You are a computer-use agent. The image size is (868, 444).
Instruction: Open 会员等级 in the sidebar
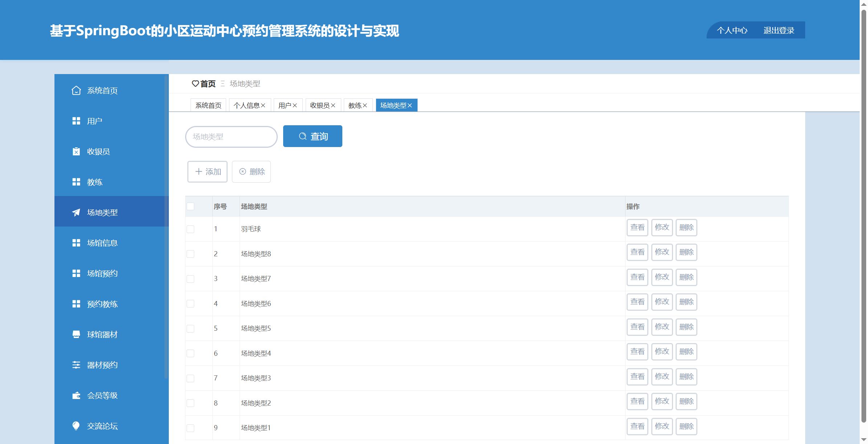pos(111,395)
